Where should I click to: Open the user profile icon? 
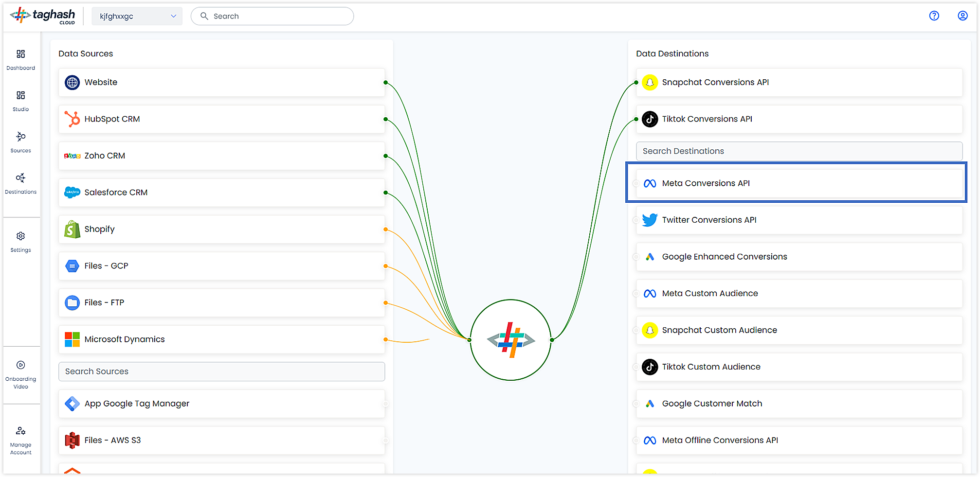pos(962,16)
